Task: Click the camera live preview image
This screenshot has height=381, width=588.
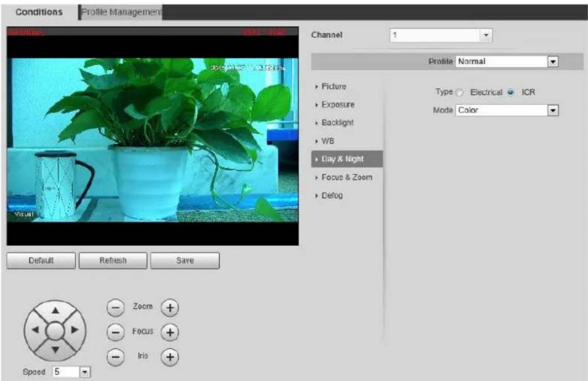Action: [x=152, y=137]
